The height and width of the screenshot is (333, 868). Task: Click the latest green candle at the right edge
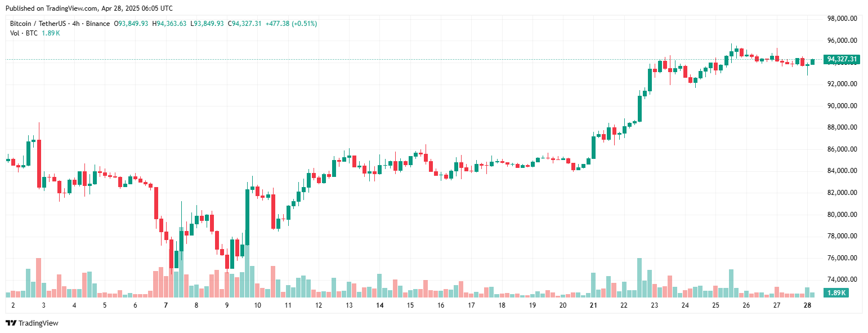(812, 61)
